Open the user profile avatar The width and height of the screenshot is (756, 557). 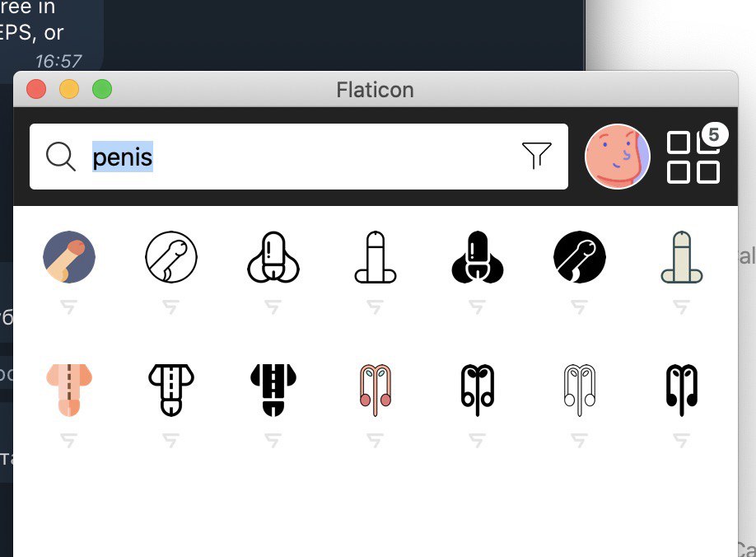pyautogui.click(x=617, y=157)
